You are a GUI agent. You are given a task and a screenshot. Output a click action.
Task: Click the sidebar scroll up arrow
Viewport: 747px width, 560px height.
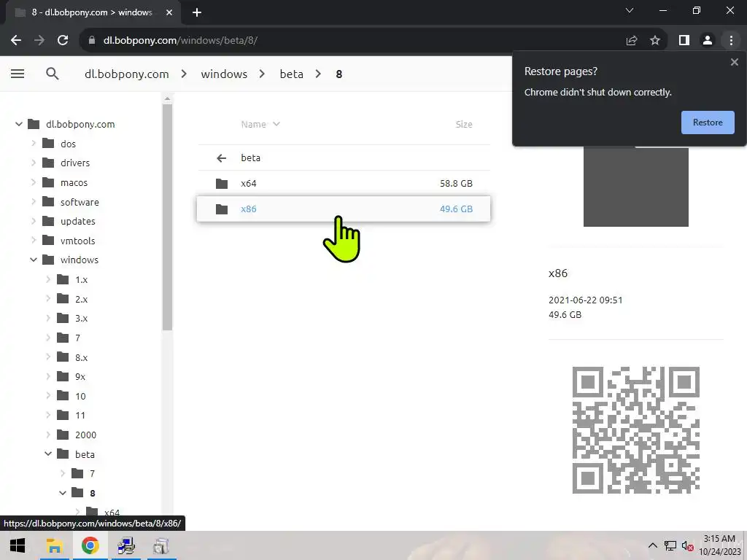tap(167, 98)
